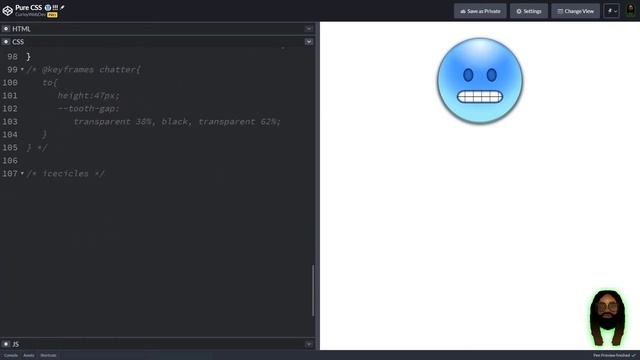
Task: Click Save as Private button
Action: click(x=480, y=11)
